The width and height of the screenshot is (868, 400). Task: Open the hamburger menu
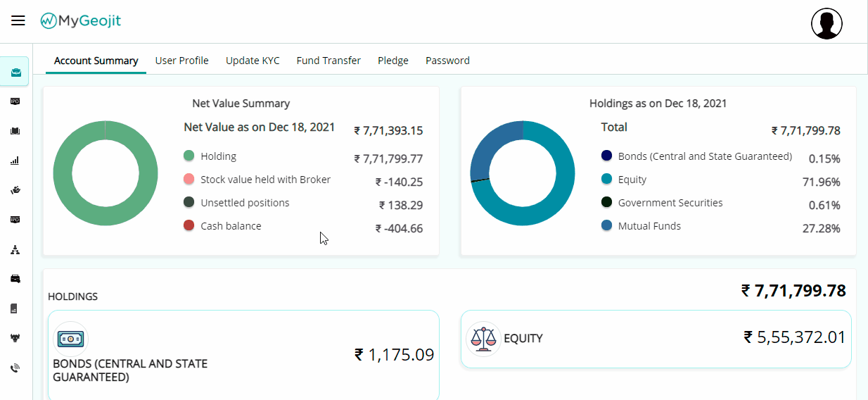18,20
